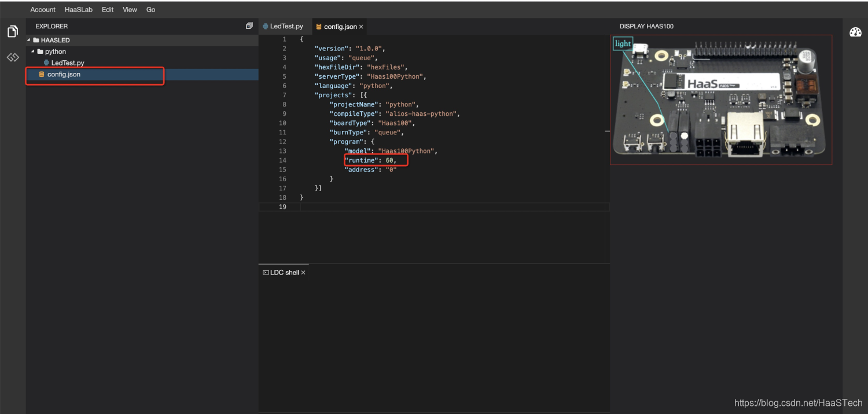Close the config.json editor tab
This screenshot has width=868, height=414.
[361, 27]
